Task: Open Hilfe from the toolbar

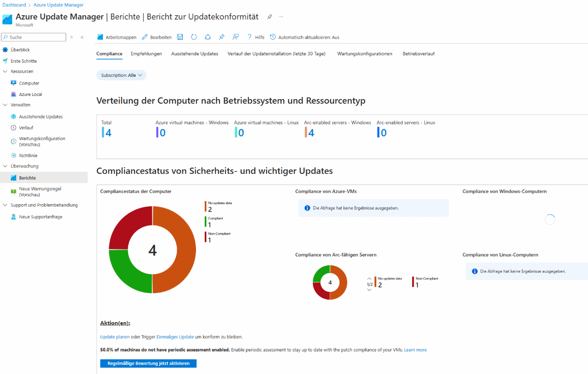Action: (255, 37)
